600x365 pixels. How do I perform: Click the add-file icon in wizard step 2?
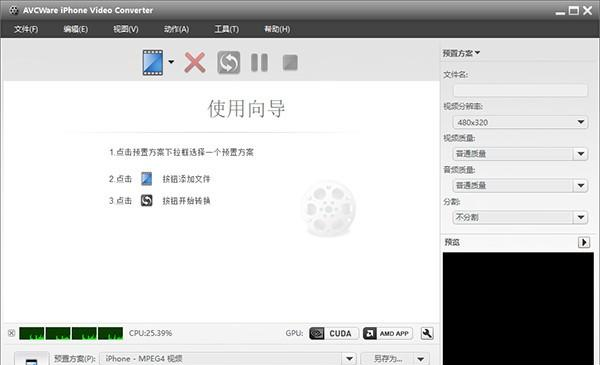pyautogui.click(x=147, y=179)
